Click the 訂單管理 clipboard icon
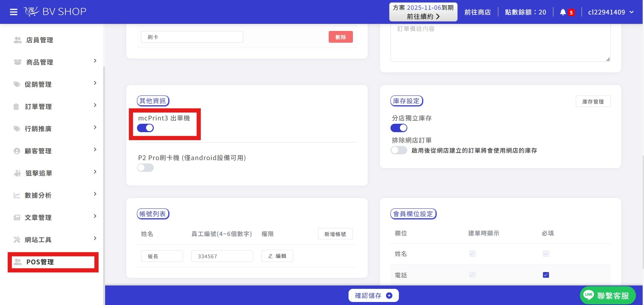Image resolution: width=644 pixels, height=305 pixels. 16,107
